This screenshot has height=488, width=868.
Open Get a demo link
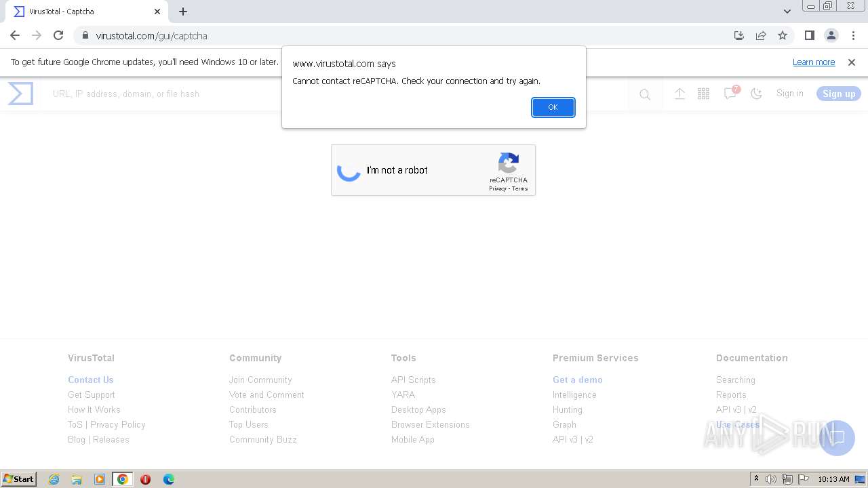(578, 380)
